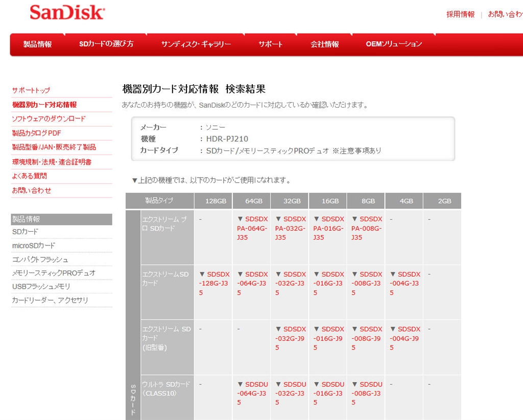Select カードリーダー、アクセサリ in the sidebar
The height and width of the screenshot is (420, 523).
pos(50,301)
